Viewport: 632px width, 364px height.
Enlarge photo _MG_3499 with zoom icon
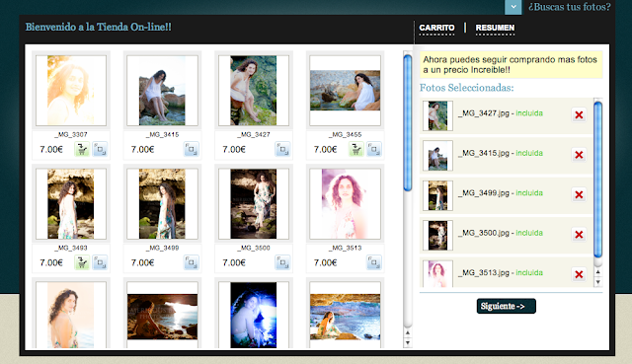[192, 262]
